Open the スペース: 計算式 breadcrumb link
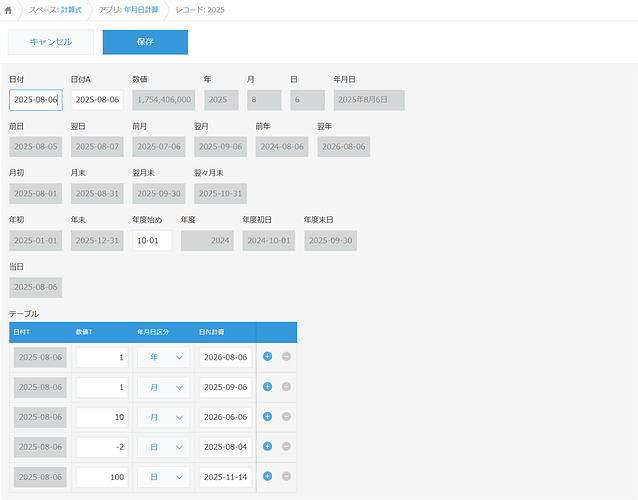Viewport: 638px width, 500px height. [x=56, y=9]
